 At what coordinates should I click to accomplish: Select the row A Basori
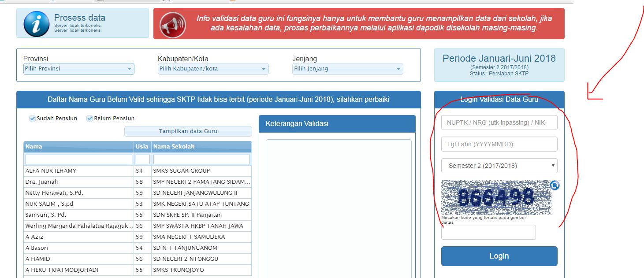click(x=138, y=248)
